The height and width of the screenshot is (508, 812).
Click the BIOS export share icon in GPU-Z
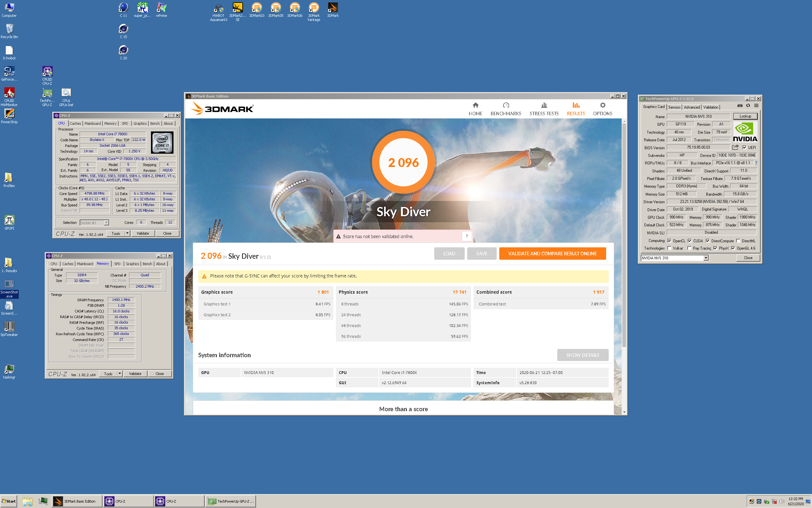point(736,148)
